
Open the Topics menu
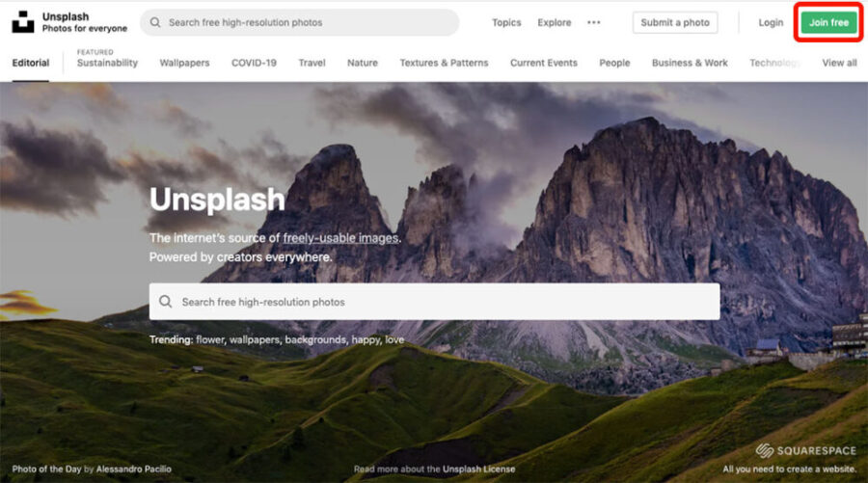[x=506, y=23]
